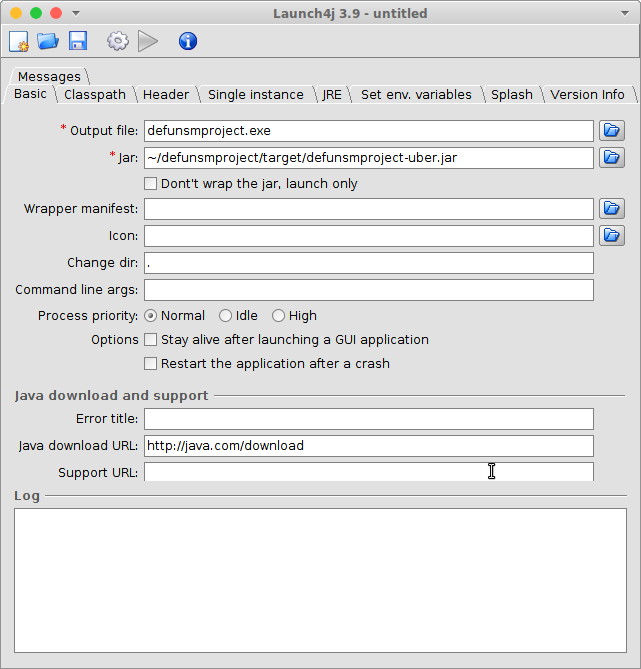
Task: Expand the title bar right-side dropdown arrow
Action: [x=625, y=13]
